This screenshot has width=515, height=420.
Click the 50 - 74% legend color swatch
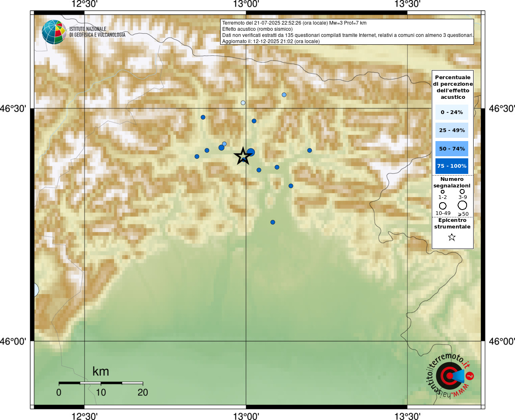[452, 148]
